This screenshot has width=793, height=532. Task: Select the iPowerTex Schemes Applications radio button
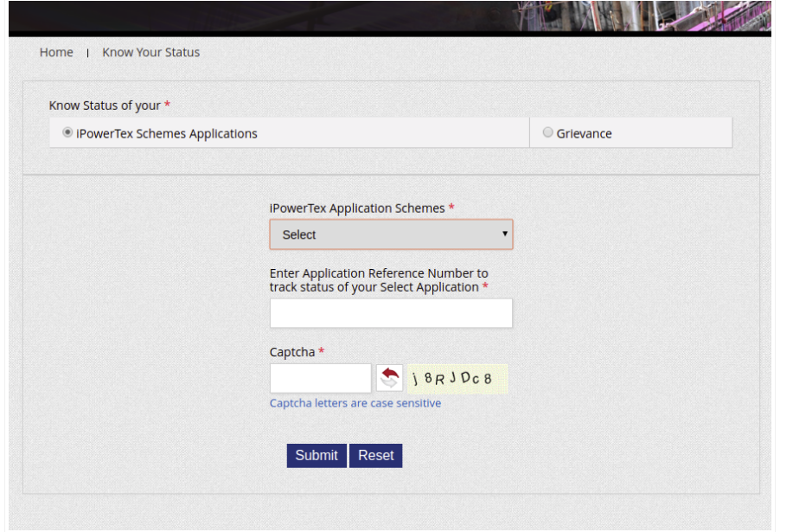(67, 133)
